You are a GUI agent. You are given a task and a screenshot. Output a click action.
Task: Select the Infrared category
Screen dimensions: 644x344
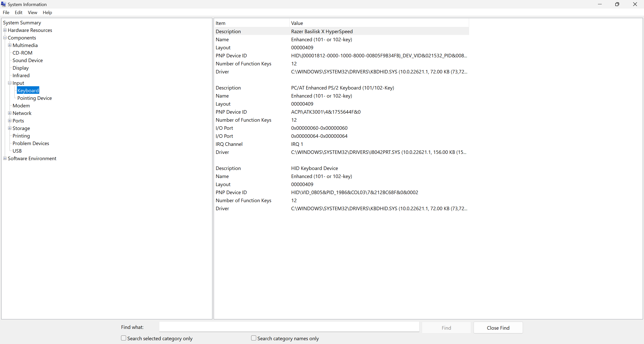21,75
